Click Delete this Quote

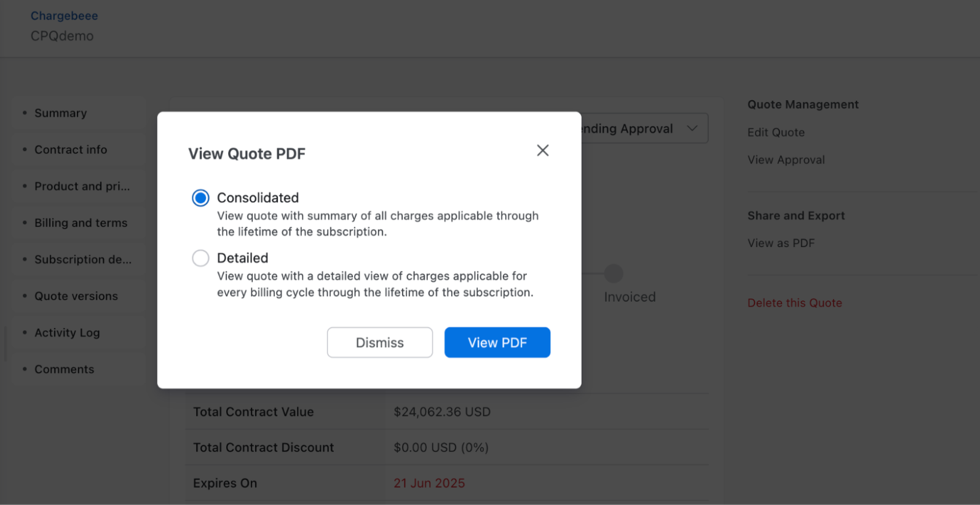794,303
